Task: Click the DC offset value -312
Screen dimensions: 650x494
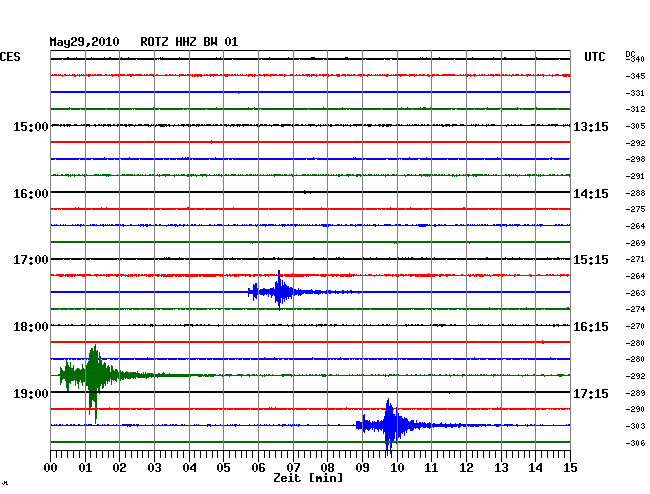Action: [635, 109]
